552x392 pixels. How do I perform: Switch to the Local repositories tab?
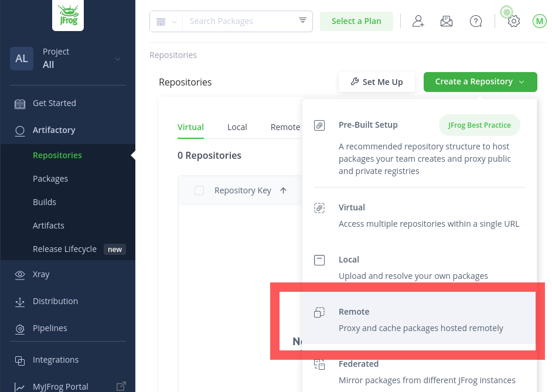237,127
